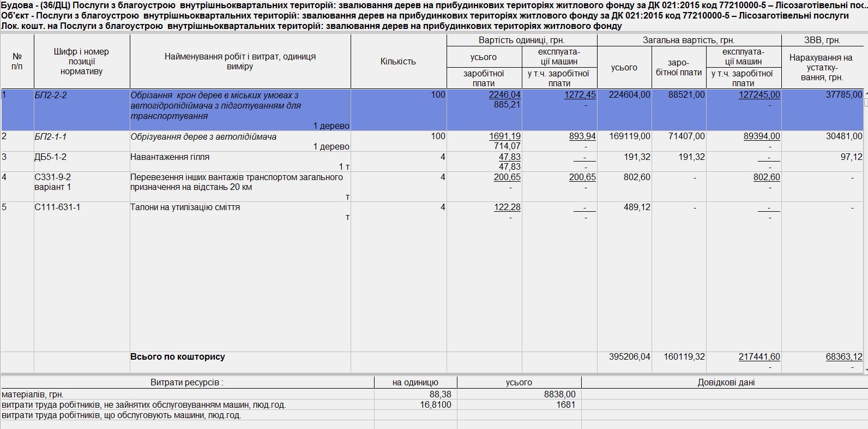Select the machine total 89394,00

point(762,136)
